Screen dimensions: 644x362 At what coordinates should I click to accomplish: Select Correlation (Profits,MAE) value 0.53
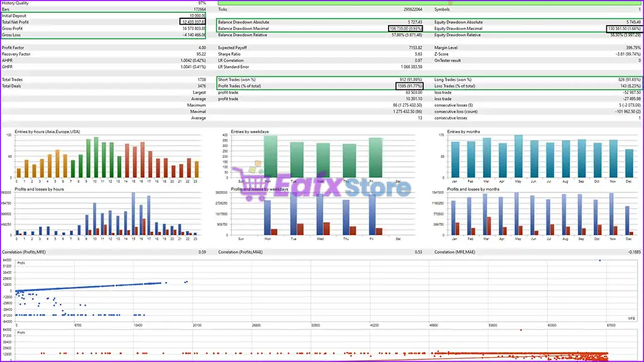pyautogui.click(x=418, y=252)
